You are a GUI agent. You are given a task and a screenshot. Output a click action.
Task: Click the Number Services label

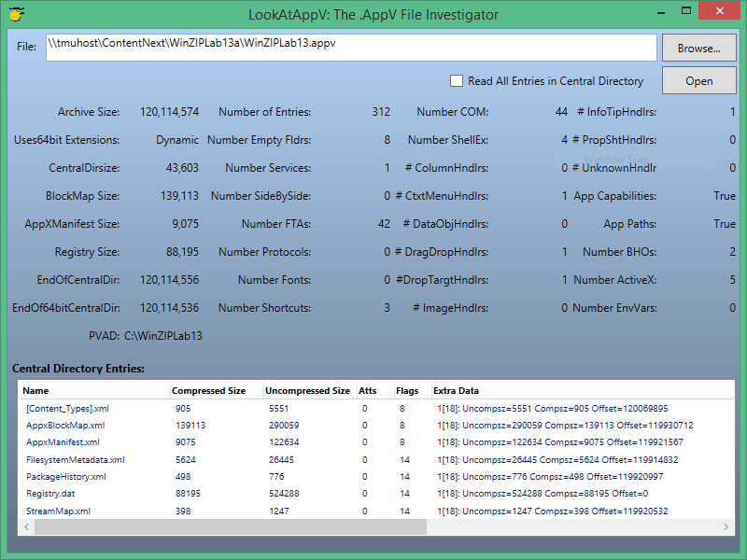pos(268,168)
